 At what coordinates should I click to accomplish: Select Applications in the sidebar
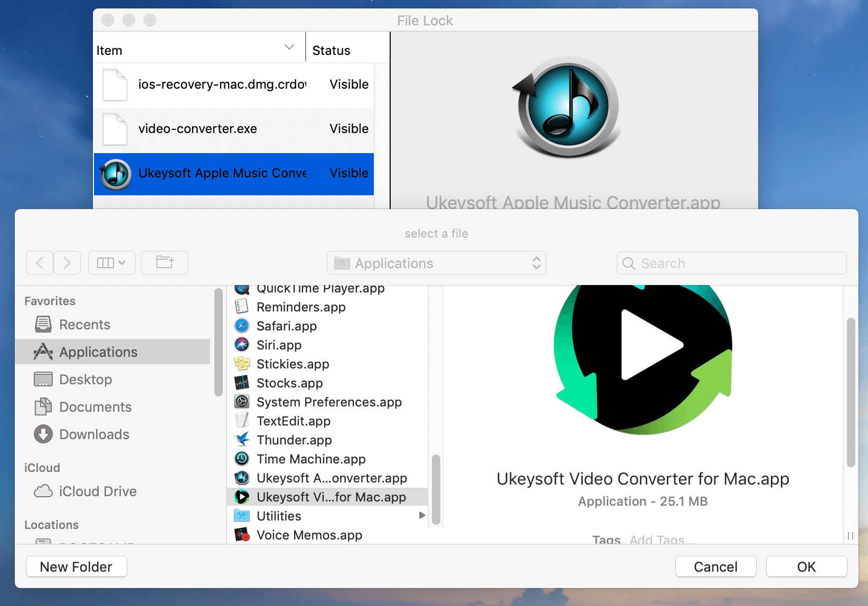click(x=113, y=352)
